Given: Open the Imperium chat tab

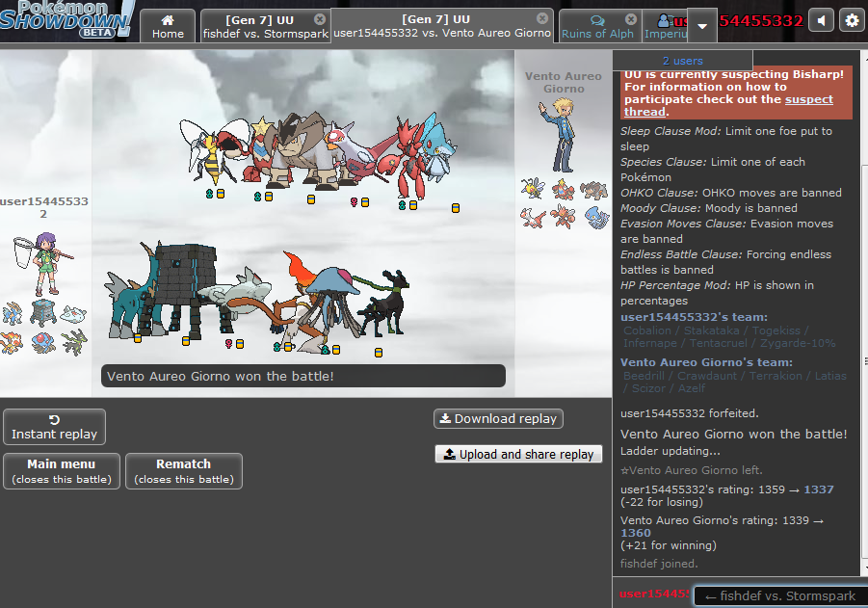Looking at the screenshot, I should (665, 26).
